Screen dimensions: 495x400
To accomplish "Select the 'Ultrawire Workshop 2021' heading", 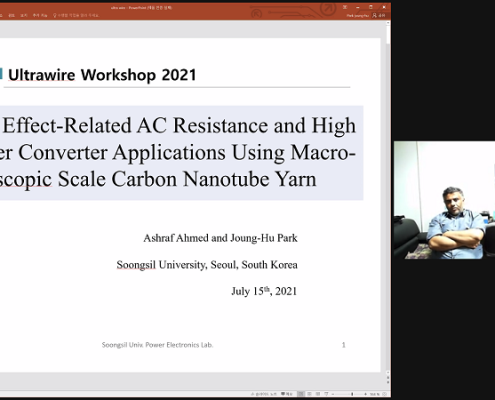I will click(102, 75).
